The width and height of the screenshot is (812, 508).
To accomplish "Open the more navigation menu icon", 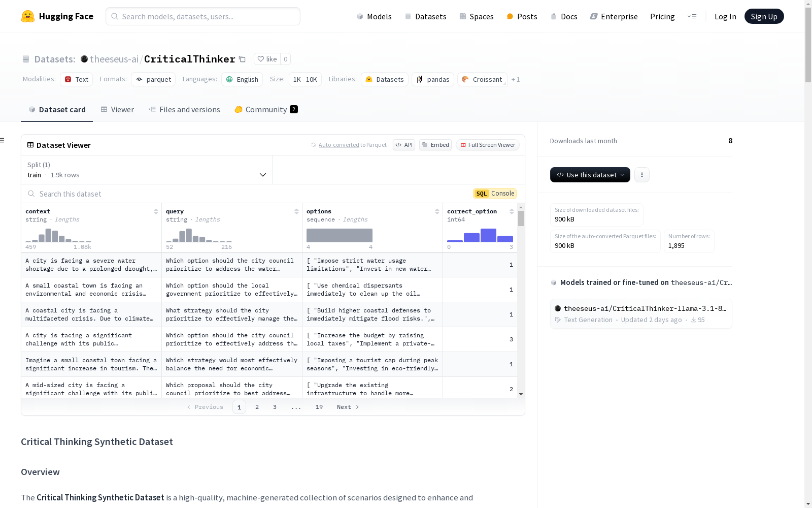I will click(x=692, y=16).
